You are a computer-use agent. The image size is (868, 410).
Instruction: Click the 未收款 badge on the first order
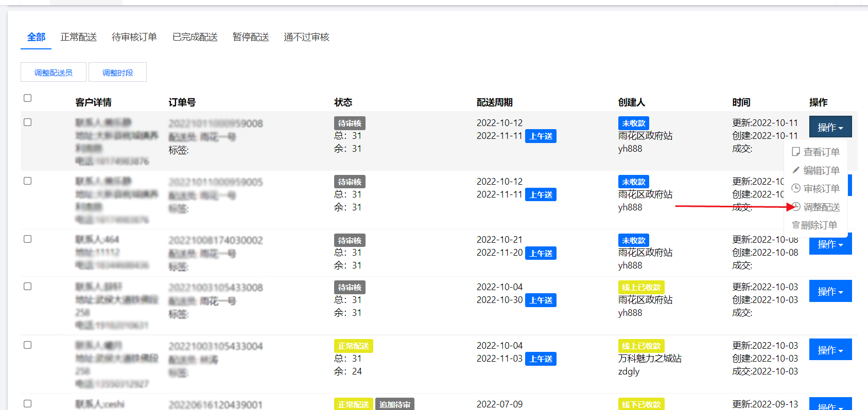[x=633, y=123]
